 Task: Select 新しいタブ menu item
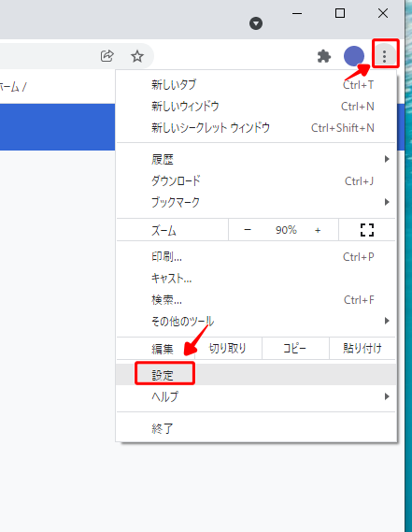point(256,85)
